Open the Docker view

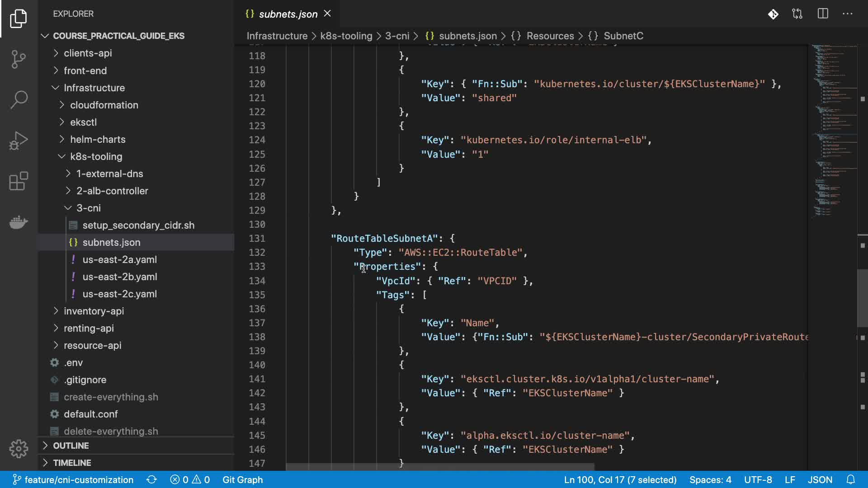[19, 222]
